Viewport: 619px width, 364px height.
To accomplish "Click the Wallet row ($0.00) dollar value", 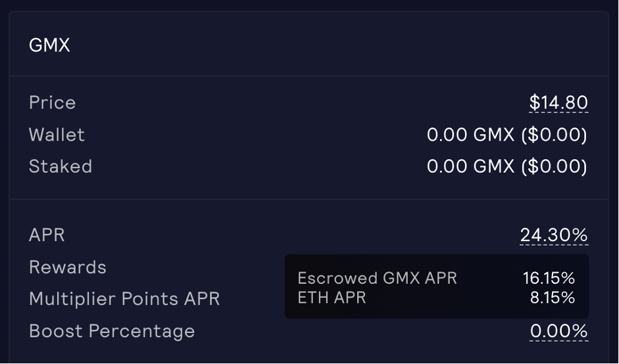I will coord(554,135).
